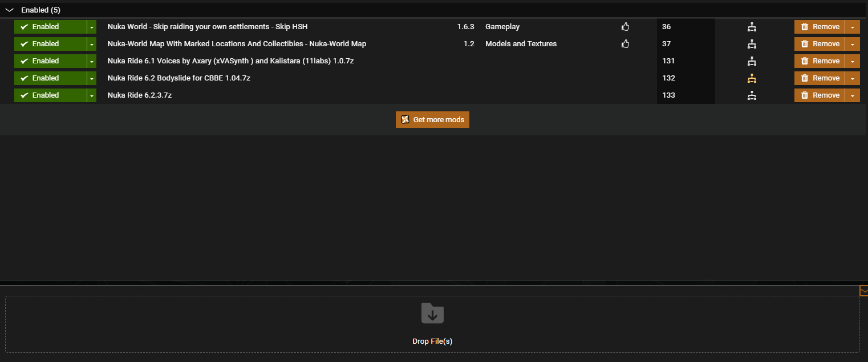The height and width of the screenshot is (362, 868).
Task: Collapse the Enabled (5) group
Action: coord(9,10)
